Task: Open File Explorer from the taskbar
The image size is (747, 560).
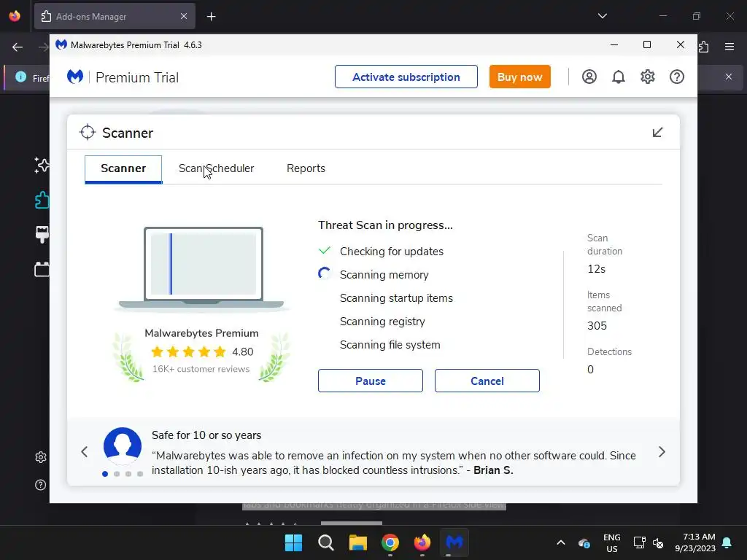Action: click(357, 542)
